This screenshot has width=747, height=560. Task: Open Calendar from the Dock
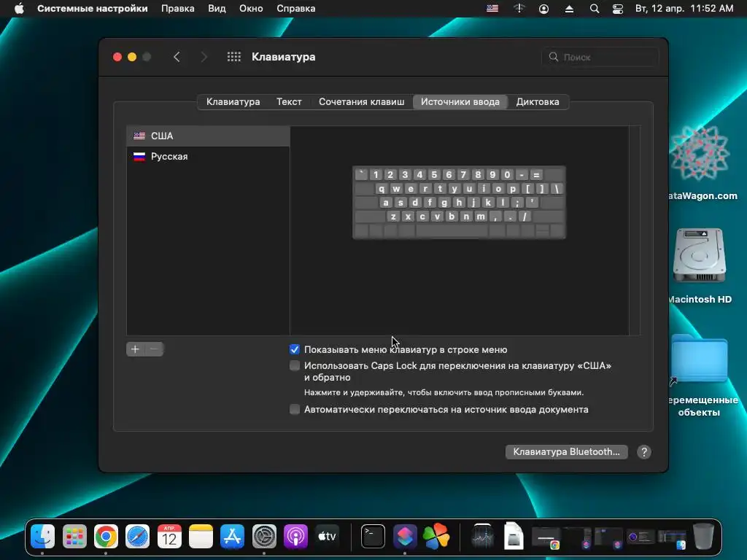[169, 537]
